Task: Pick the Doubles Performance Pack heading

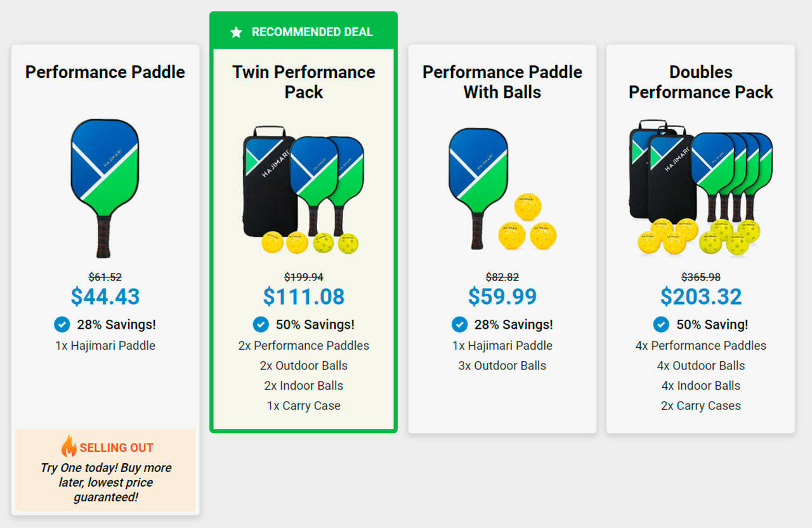Action: [701, 82]
